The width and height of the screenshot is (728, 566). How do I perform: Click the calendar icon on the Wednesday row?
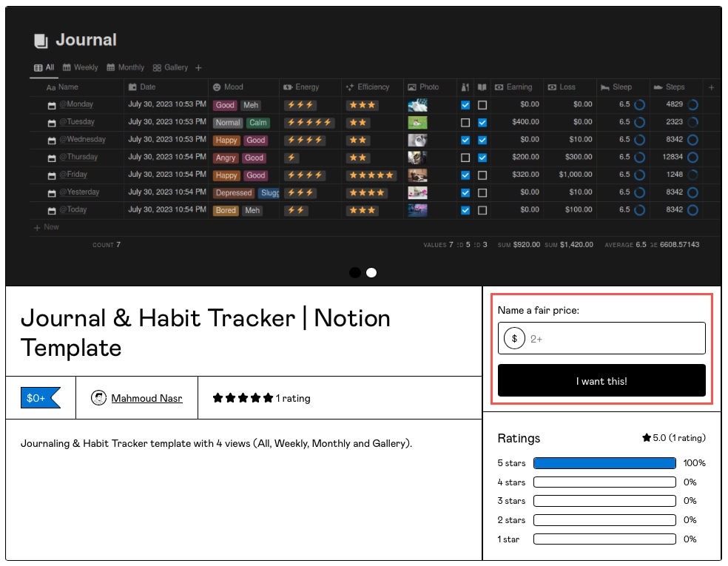52,141
